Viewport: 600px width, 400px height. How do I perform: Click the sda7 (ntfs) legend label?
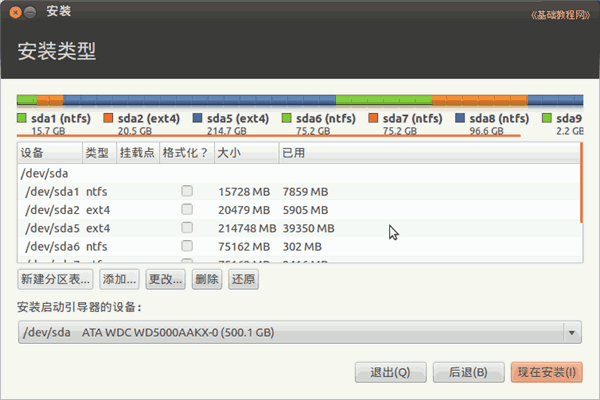pyautogui.click(x=412, y=118)
